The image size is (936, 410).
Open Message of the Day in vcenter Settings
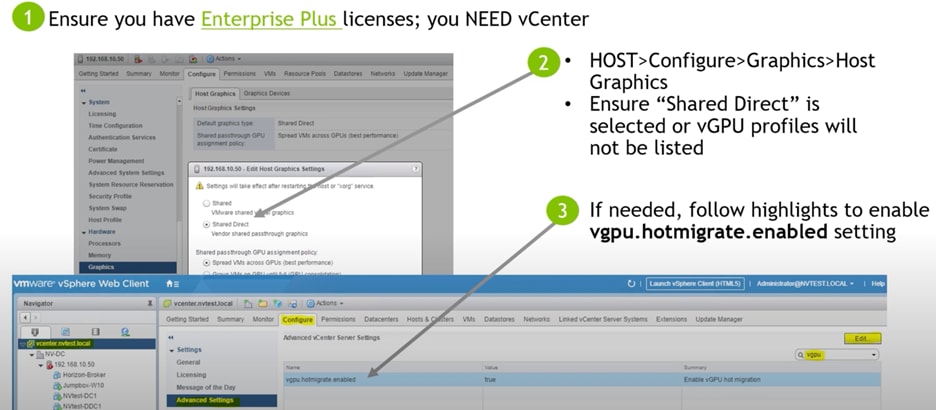204,387
